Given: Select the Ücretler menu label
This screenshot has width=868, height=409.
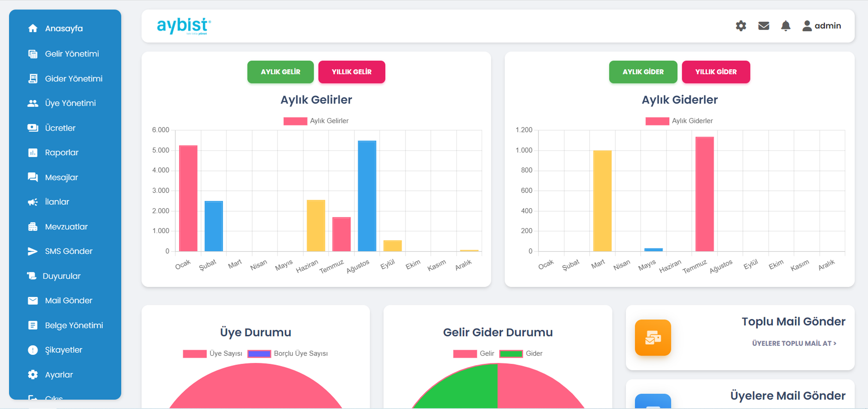Looking at the screenshot, I should 60,128.
